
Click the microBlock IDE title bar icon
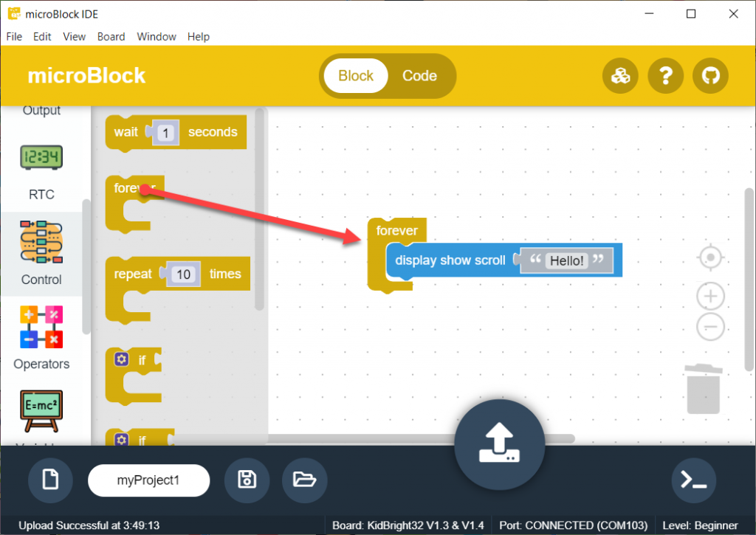(15, 13)
